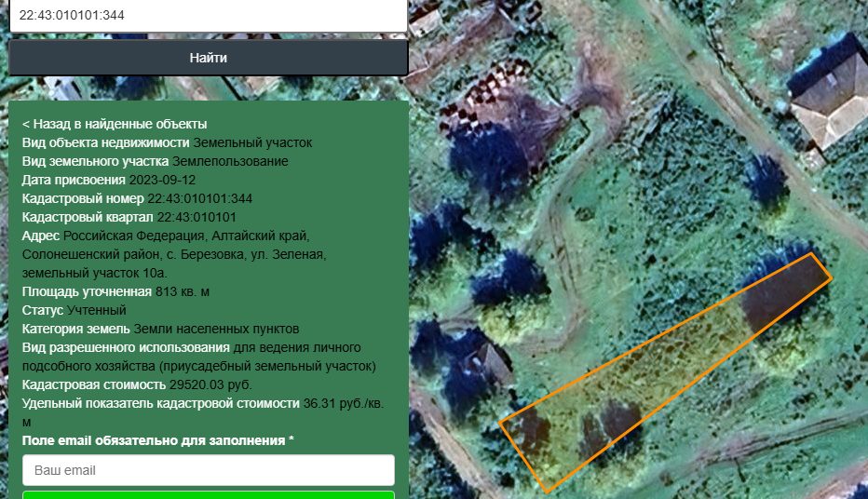Click Категория земель Земли населенных пунктов
Screen dimensions: 868x499
pyautogui.click(x=160, y=329)
